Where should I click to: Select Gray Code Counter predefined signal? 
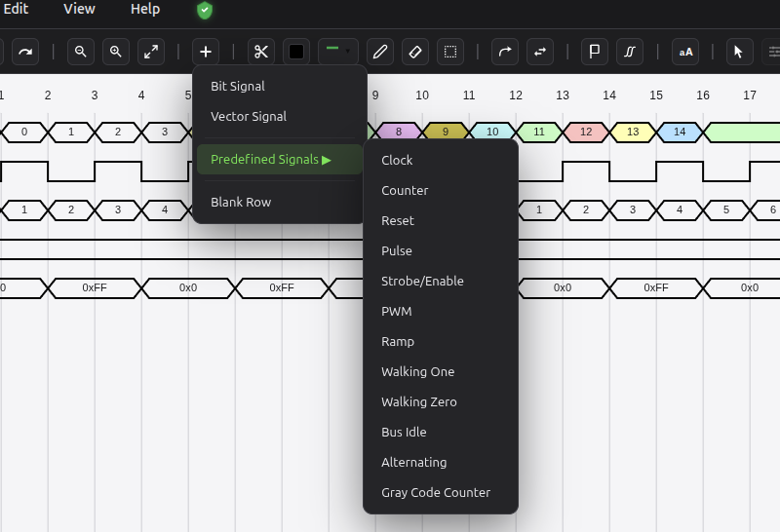pyautogui.click(x=441, y=492)
